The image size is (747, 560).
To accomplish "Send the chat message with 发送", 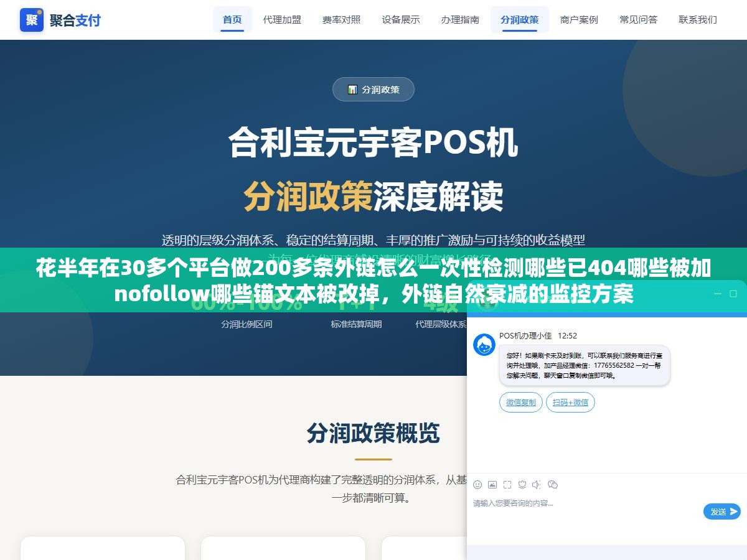I will pos(722,511).
